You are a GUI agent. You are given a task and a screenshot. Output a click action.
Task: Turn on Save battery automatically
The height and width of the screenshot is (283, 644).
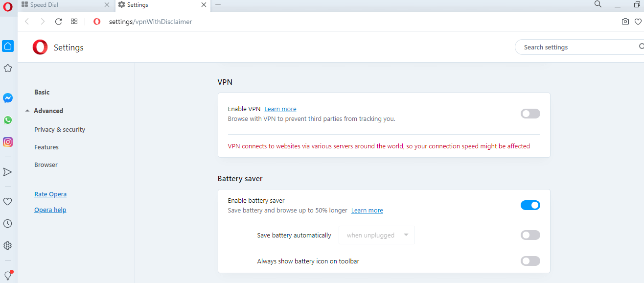[x=530, y=235]
